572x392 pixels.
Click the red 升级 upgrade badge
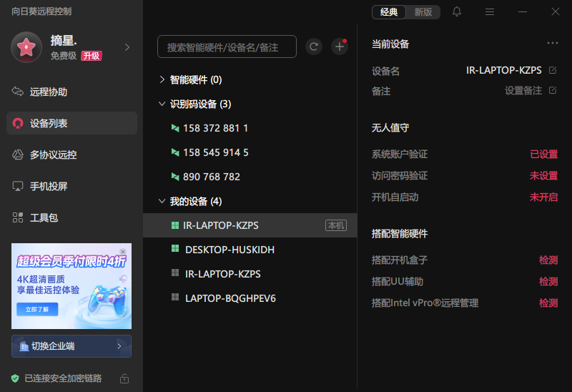(x=92, y=56)
